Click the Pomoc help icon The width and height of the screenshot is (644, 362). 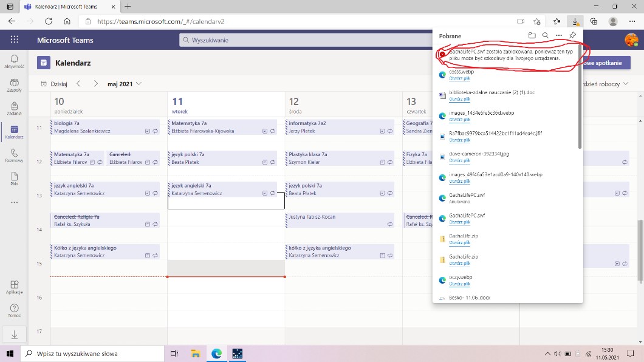tap(14, 310)
